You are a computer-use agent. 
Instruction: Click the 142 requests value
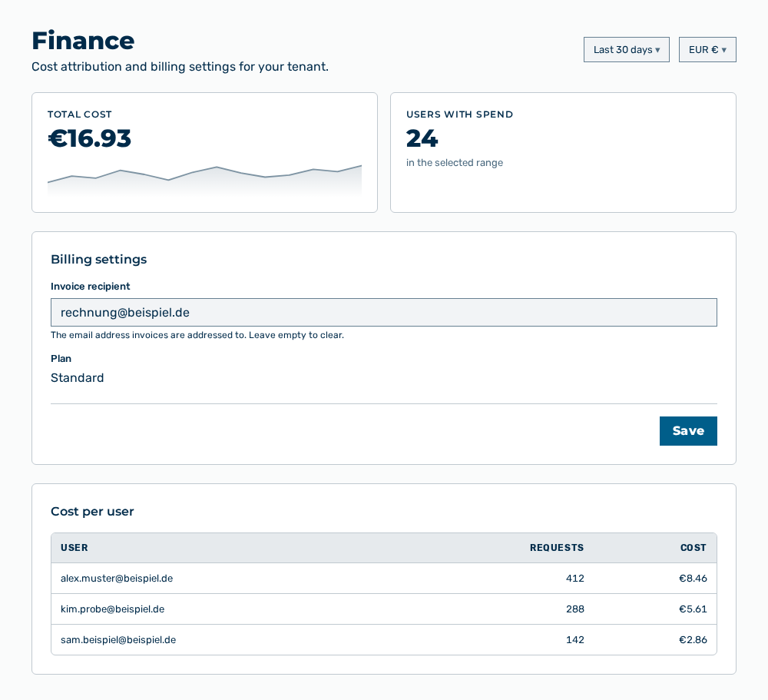tap(575, 640)
